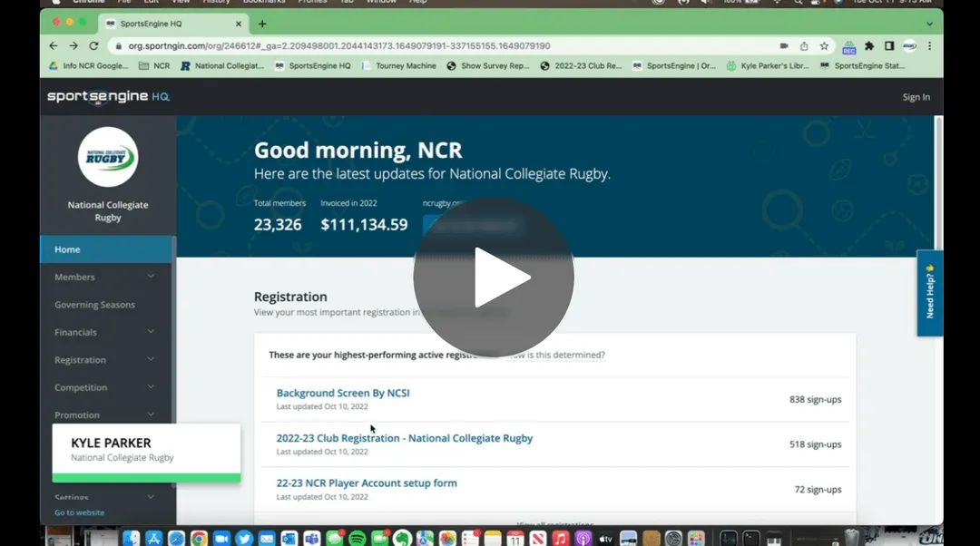The width and height of the screenshot is (980, 546).
Task: Open the 2022-23 Club Re... bookmark
Action: (582, 65)
